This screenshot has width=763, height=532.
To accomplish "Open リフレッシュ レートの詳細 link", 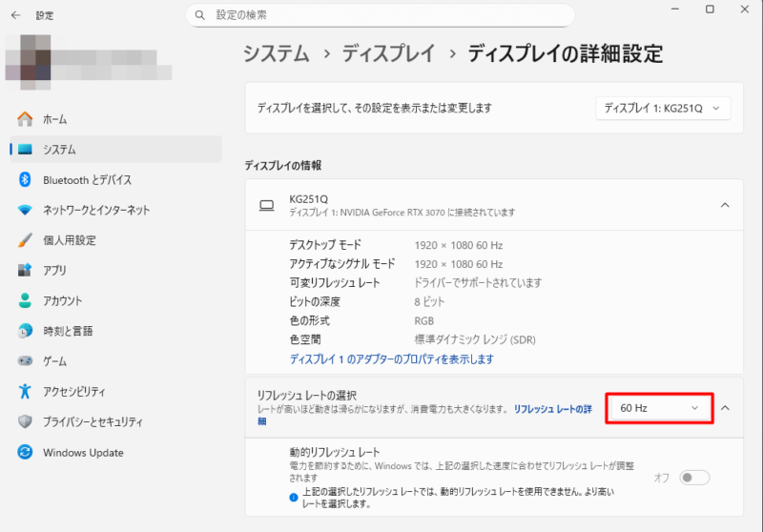I will click(553, 409).
